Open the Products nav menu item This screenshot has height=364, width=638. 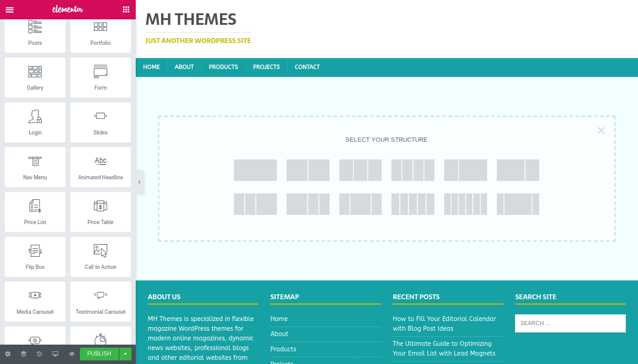point(224,67)
